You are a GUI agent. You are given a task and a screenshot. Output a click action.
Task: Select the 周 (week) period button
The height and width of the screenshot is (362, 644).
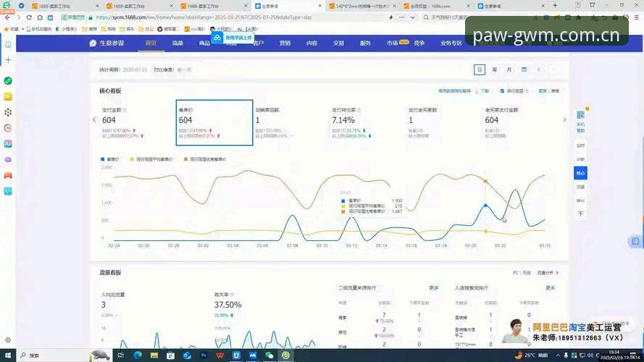(x=495, y=70)
